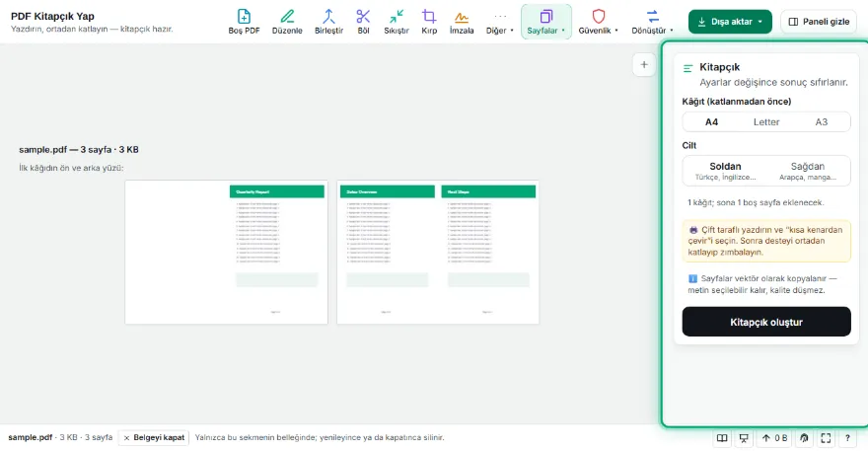Toggle fullscreen icon in status bar
This screenshot has width=868, height=451.
[x=826, y=438]
